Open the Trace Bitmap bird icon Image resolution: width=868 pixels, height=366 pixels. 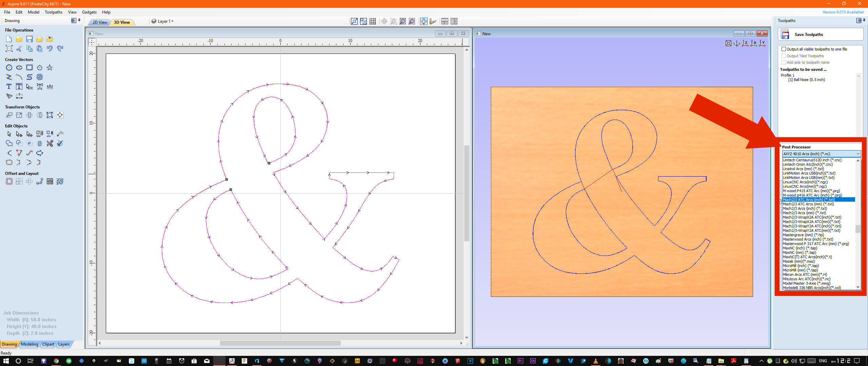[9, 96]
